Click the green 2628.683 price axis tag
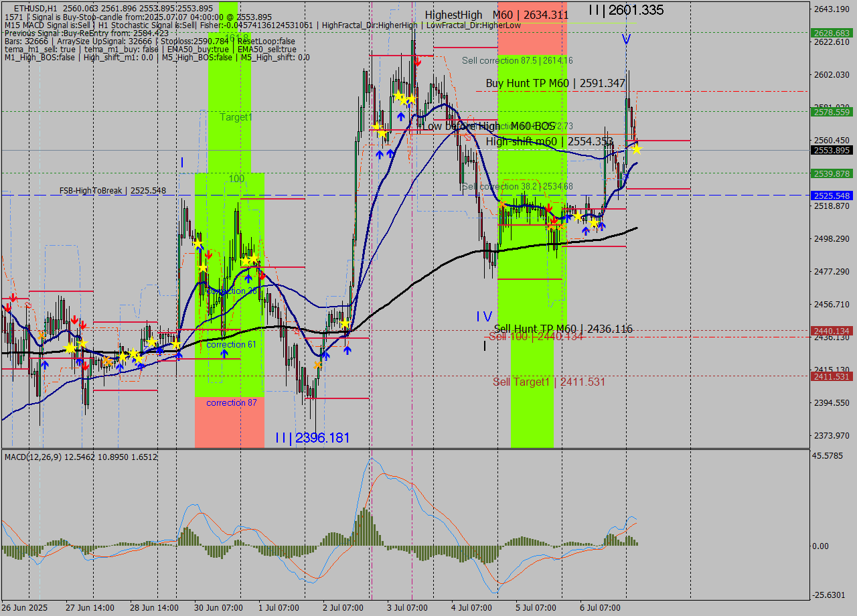 point(832,33)
